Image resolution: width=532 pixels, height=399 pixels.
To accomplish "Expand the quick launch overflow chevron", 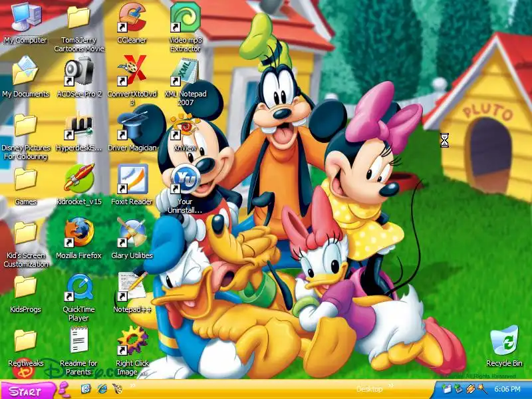I will point(132,386).
